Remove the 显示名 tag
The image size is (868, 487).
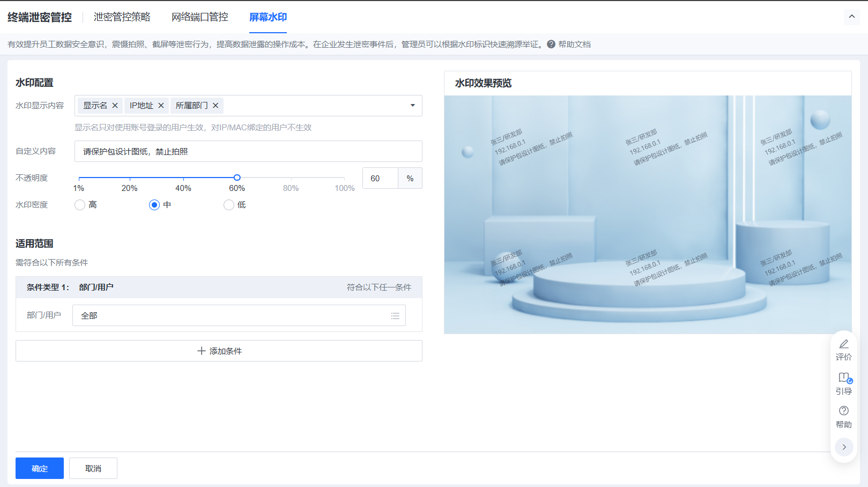point(115,106)
